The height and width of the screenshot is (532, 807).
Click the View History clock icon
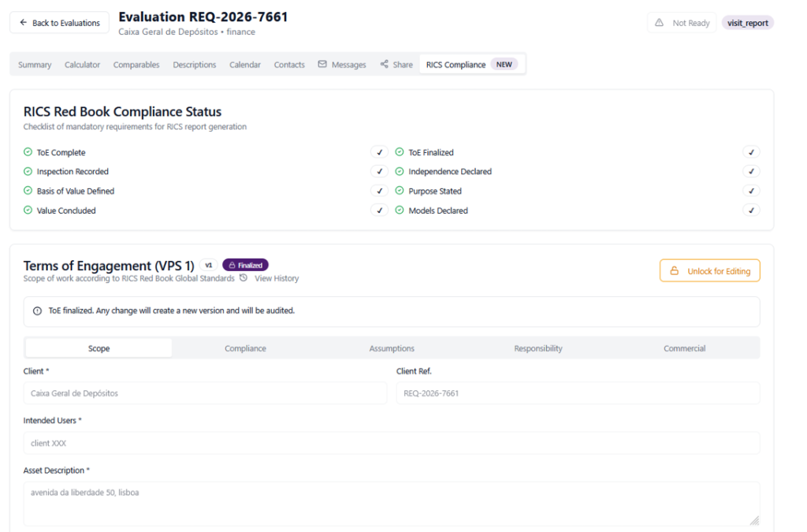point(244,278)
